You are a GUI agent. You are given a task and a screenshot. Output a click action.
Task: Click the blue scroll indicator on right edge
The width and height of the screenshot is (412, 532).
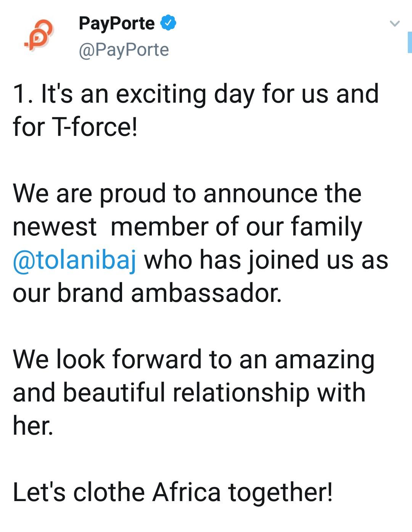click(410, 42)
